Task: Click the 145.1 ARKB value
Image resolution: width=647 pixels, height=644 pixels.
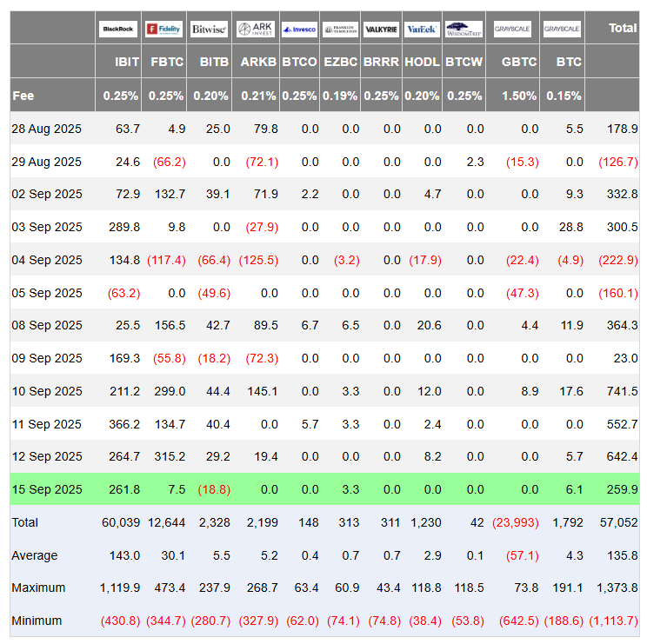Action: [263, 391]
